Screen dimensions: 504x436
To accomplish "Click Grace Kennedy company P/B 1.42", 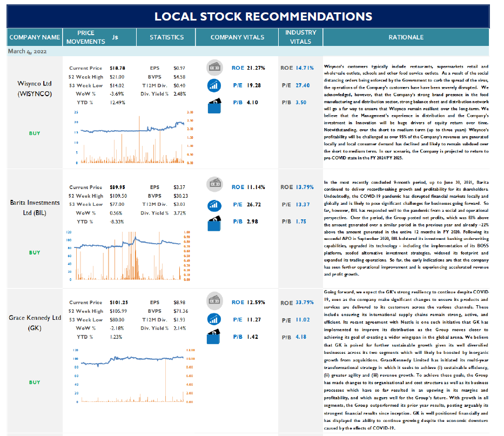I will coord(252,337).
